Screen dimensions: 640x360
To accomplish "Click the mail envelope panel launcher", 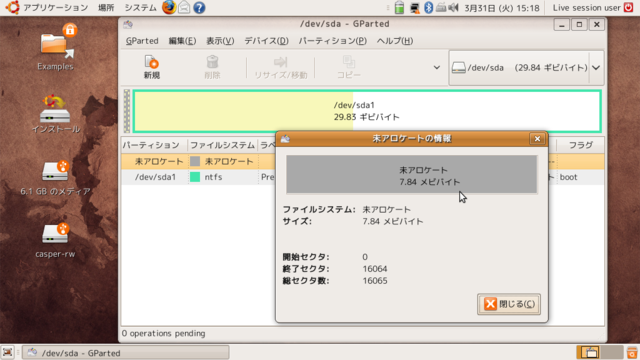I will pyautogui.click(x=184, y=7).
